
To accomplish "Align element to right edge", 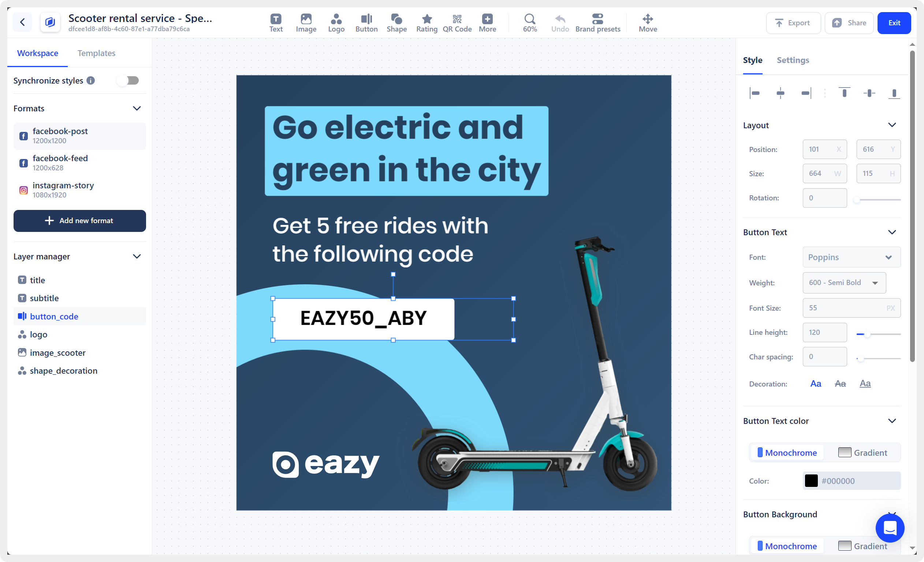I will click(806, 93).
